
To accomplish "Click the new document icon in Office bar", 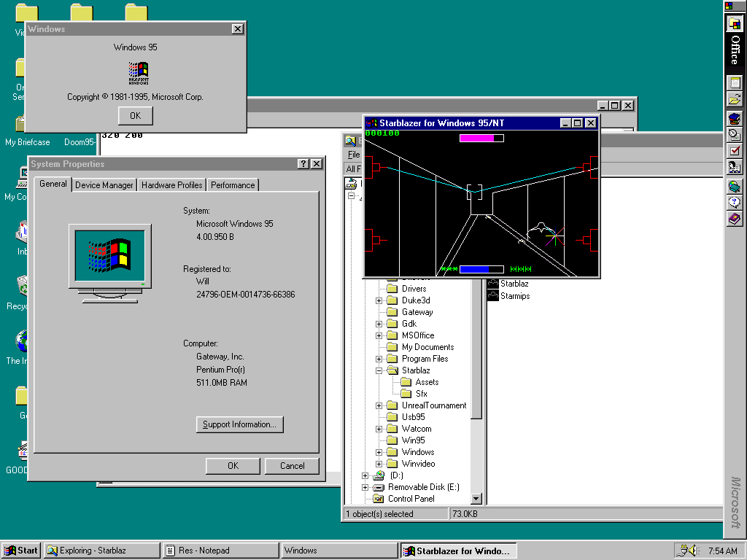I will point(734,82).
